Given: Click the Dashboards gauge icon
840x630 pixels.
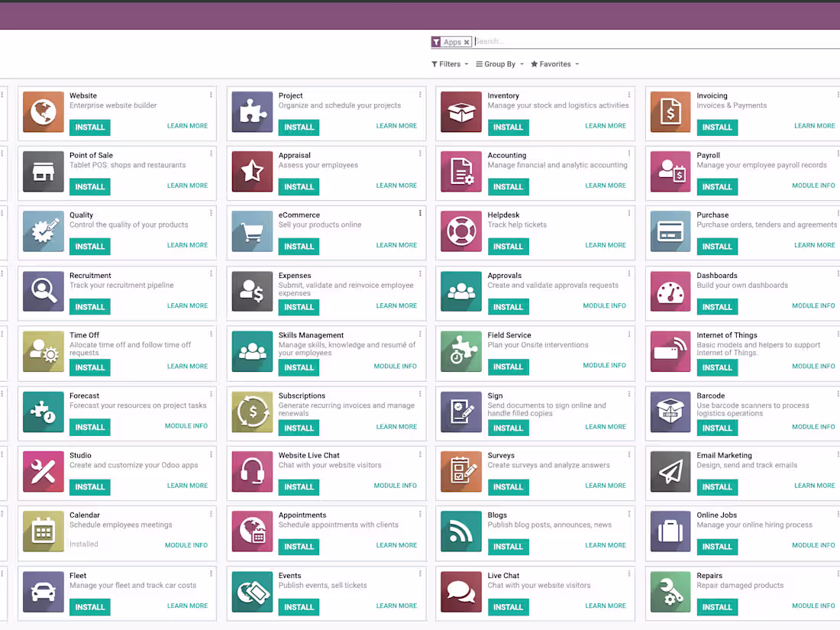Looking at the screenshot, I should coord(670,292).
